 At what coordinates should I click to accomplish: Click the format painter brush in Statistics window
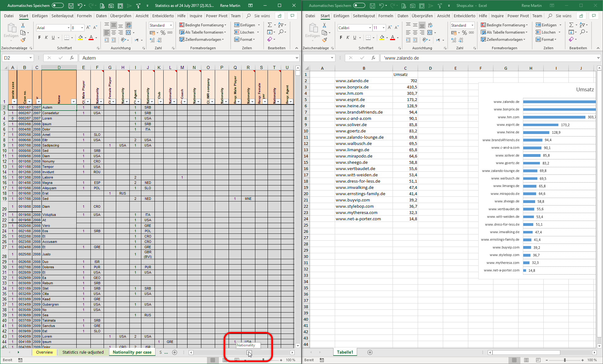click(x=23, y=40)
